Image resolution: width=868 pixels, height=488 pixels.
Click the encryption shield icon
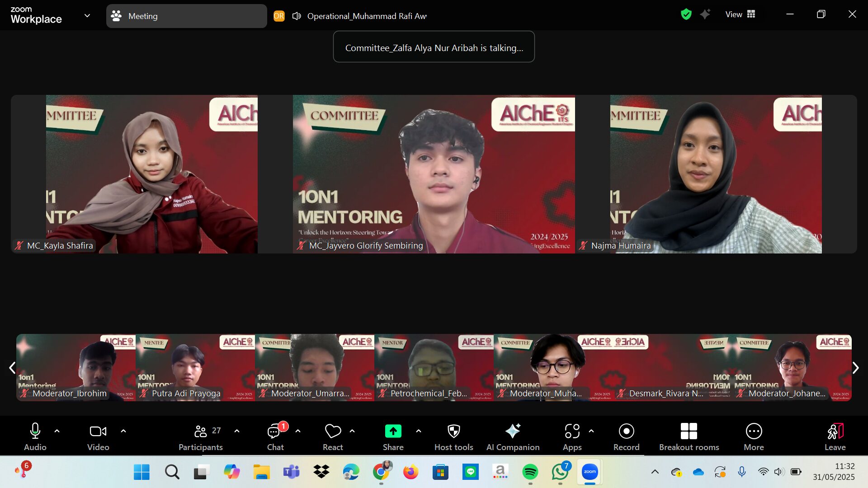click(x=686, y=14)
